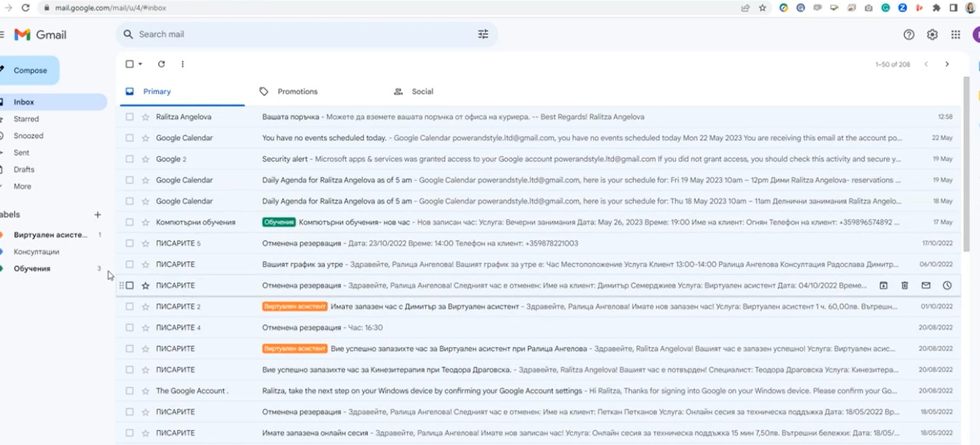The height and width of the screenshot is (445, 980).
Task: Select the Ralitza Angelova email checkbox
Action: (129, 117)
